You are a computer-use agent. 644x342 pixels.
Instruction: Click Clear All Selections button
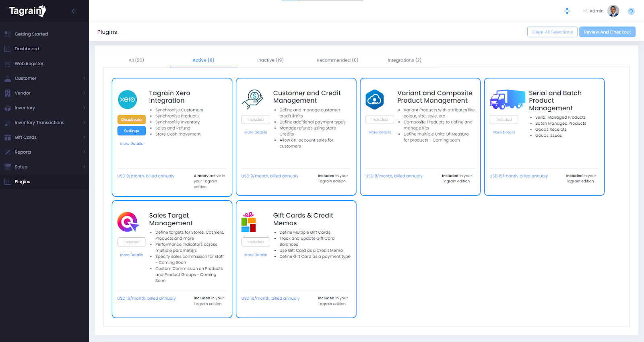coord(552,32)
